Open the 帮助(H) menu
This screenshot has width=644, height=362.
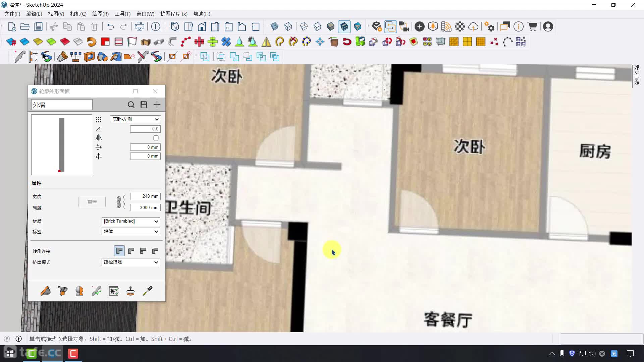pos(202,14)
